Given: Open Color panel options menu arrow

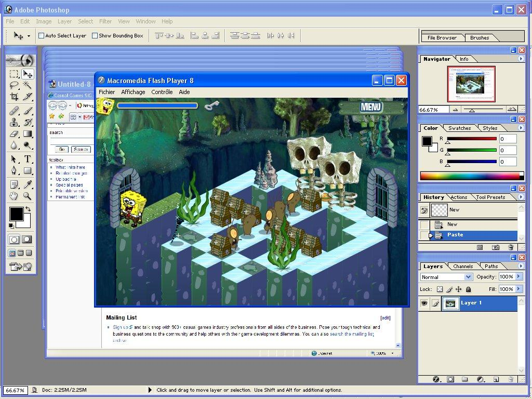Looking at the screenshot, I should 521,128.
